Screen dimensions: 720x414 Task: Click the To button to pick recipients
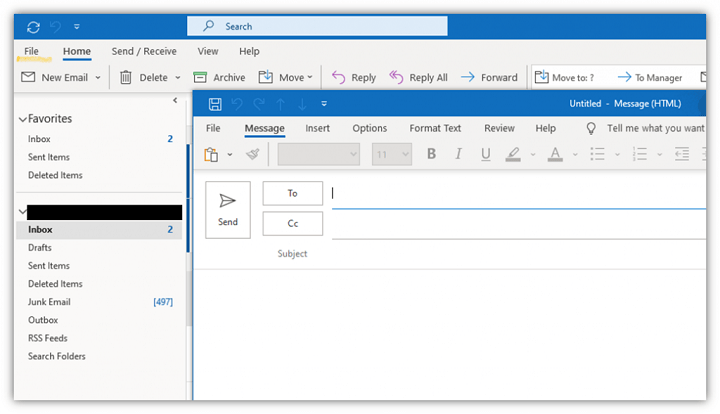[293, 193]
